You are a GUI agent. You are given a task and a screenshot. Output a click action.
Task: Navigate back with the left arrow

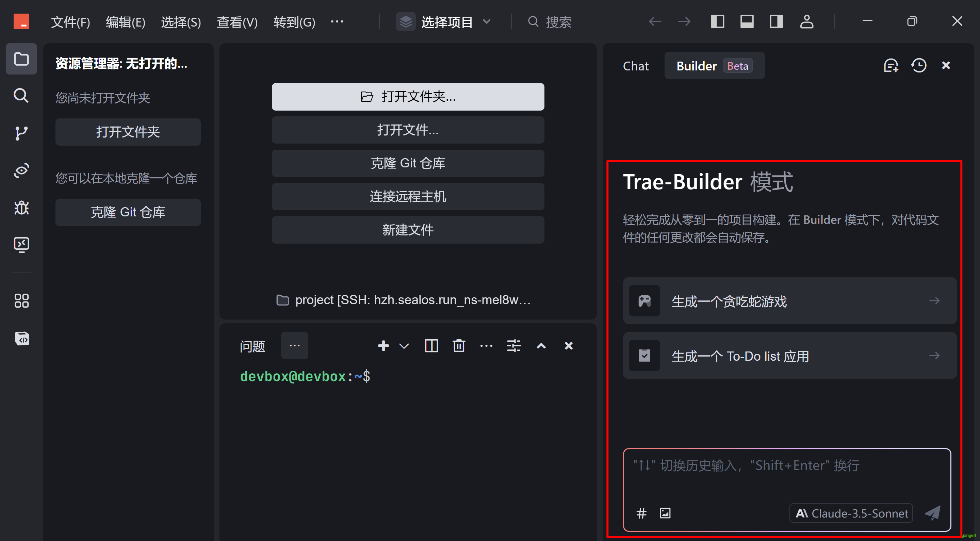click(x=655, y=21)
